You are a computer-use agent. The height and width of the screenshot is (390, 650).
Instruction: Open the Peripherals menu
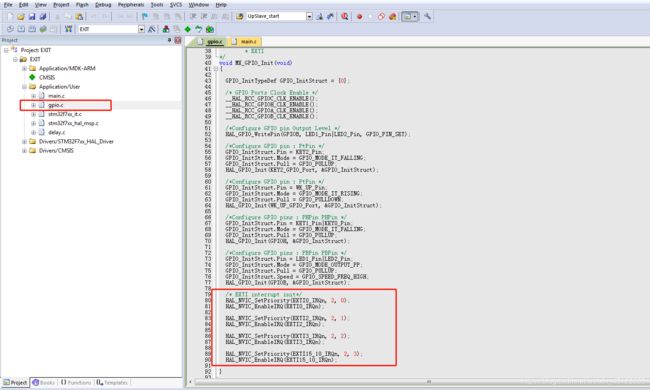click(131, 5)
